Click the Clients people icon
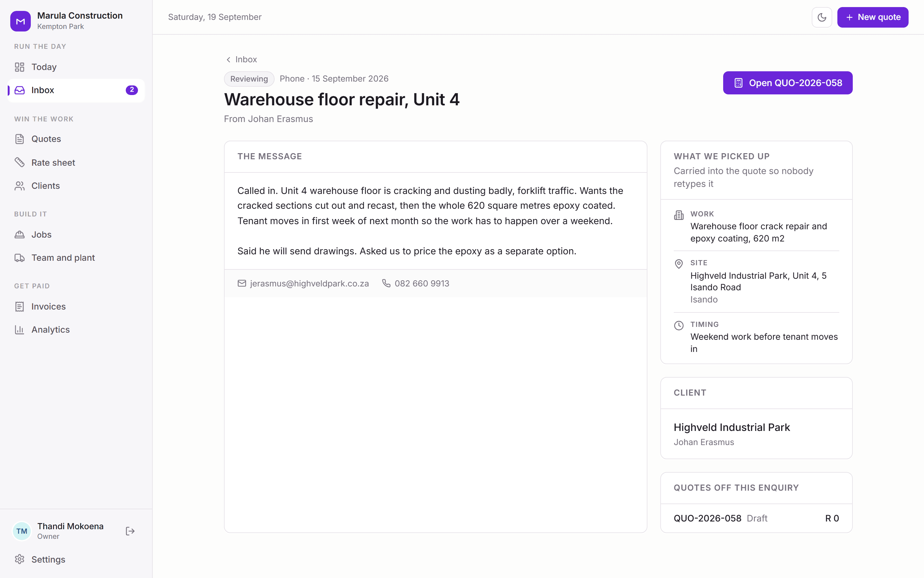 (x=20, y=186)
